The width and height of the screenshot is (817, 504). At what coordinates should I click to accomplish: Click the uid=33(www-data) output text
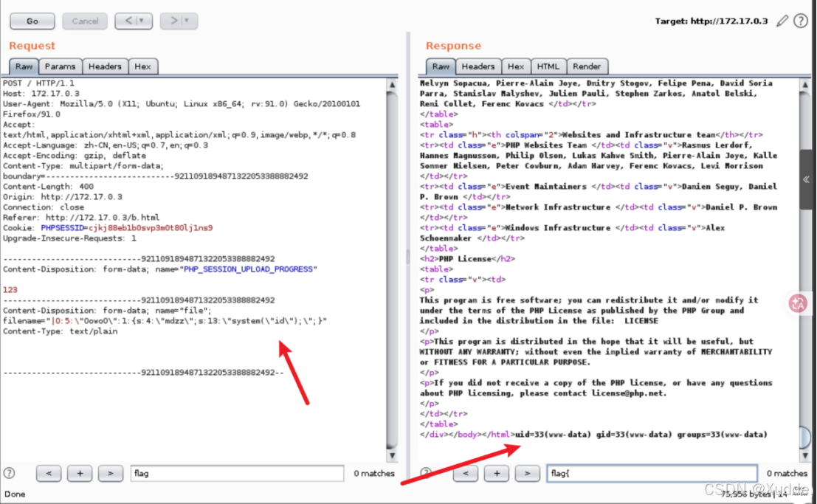pyautogui.click(x=554, y=435)
